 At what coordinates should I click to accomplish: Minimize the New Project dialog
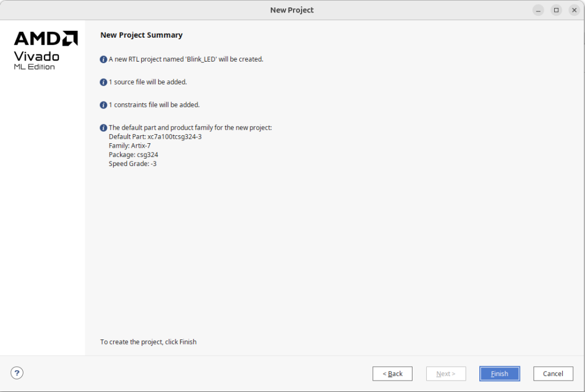pos(538,10)
